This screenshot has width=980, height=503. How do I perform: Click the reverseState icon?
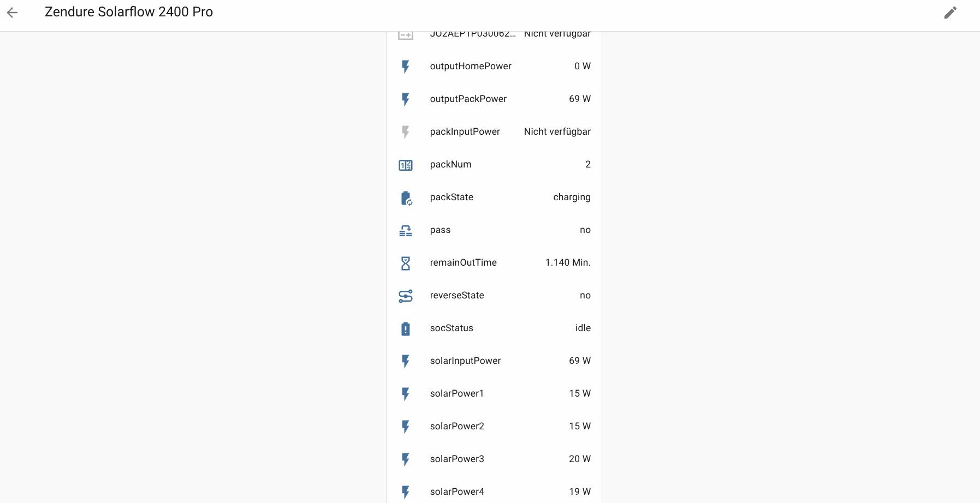(406, 296)
